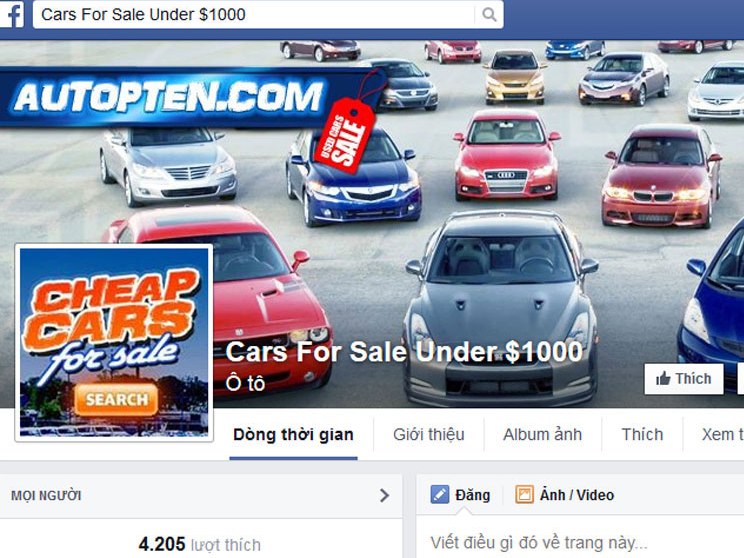Open the Album ảnh tab

point(542,435)
